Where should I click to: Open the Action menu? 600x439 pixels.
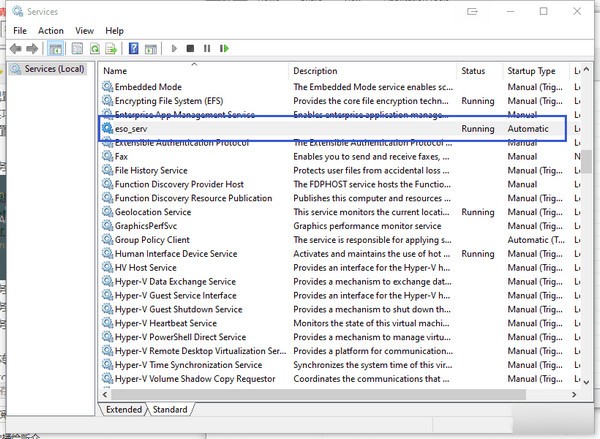click(x=50, y=31)
